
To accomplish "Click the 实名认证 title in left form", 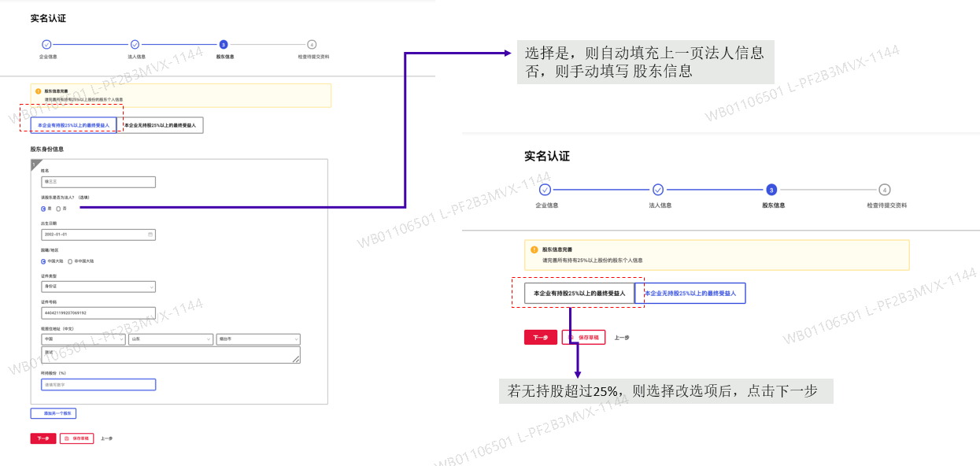I will 48,17.
